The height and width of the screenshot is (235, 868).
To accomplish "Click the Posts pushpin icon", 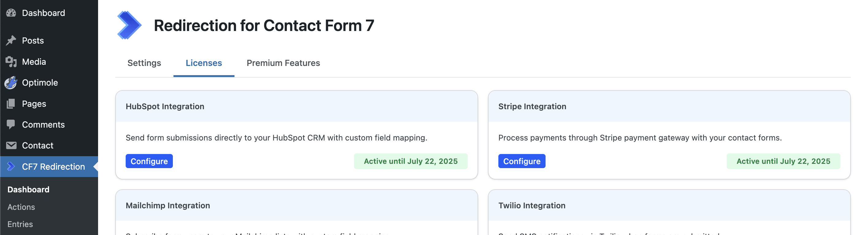I will pyautogui.click(x=11, y=40).
